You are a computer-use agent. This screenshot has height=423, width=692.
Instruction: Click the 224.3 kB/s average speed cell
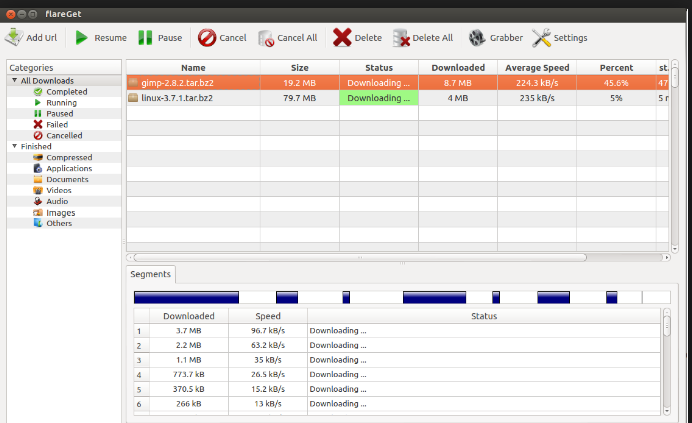[537, 83]
